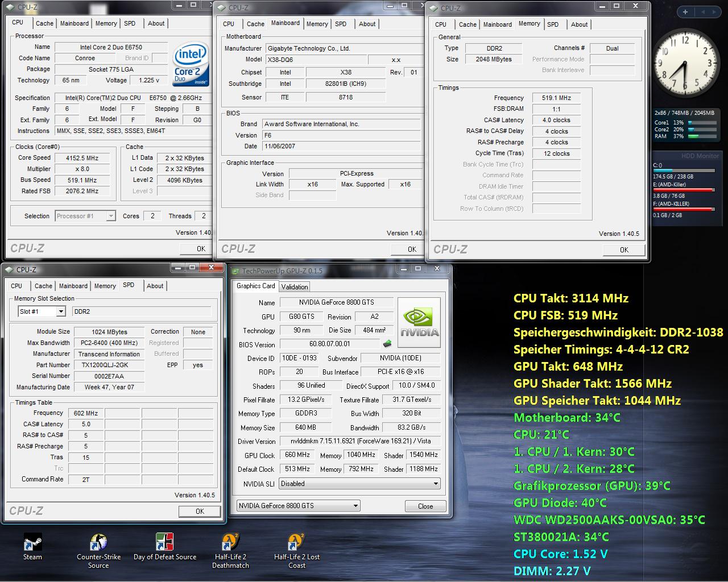Minimize the Memory-tab CPU-Z window
Viewport: 728px width, 582px height.
click(x=602, y=6)
